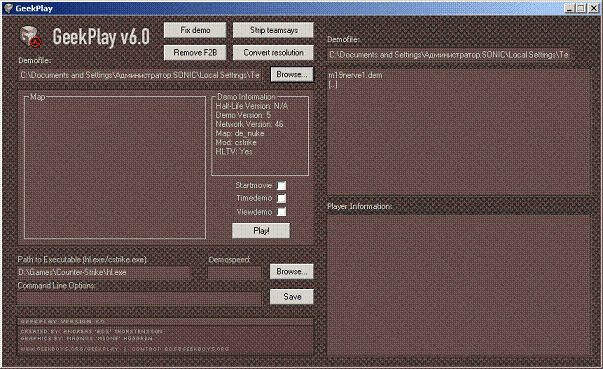This screenshot has height=369, width=603.
Task: Click Strip teamsays button
Action: point(273,30)
